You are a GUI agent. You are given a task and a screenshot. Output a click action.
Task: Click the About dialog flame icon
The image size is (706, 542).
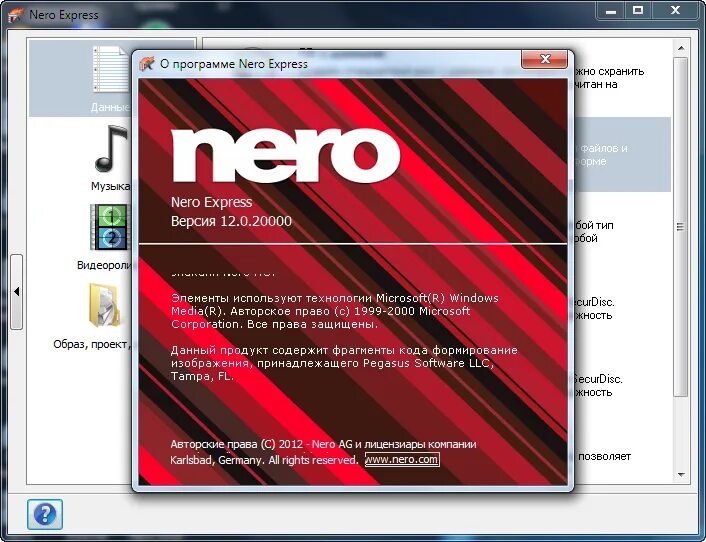coord(147,64)
